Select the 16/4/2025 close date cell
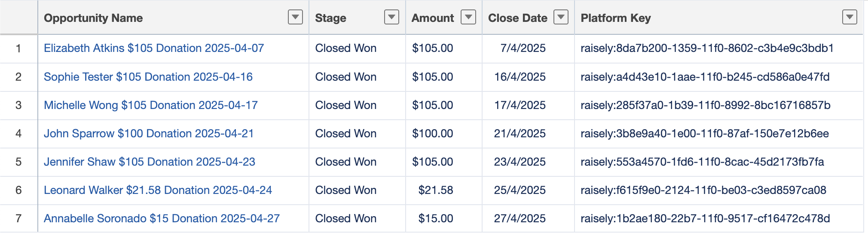 pyautogui.click(x=520, y=77)
